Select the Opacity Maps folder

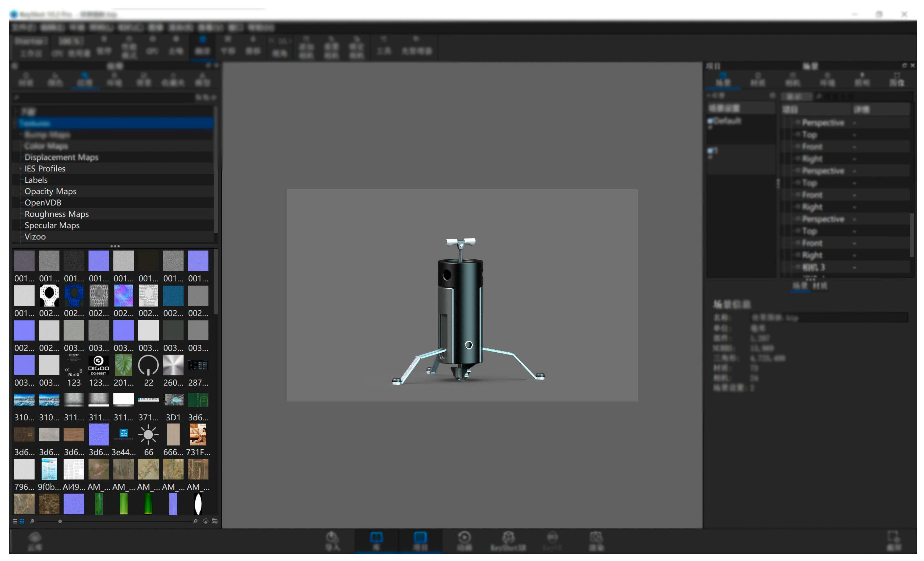pyautogui.click(x=50, y=192)
